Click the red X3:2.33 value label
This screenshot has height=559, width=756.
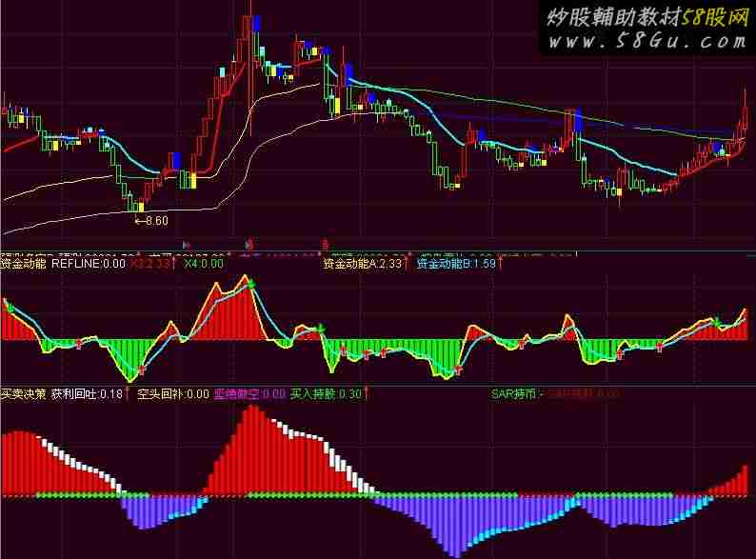[x=149, y=264]
